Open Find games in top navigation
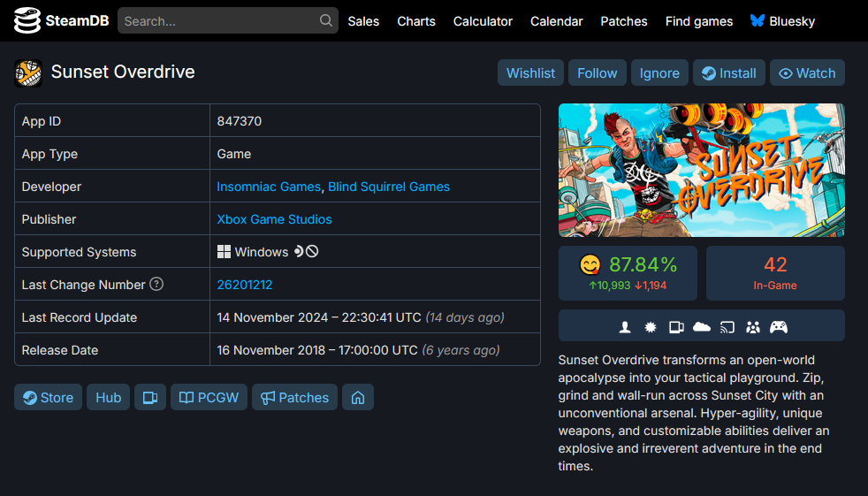The image size is (868, 496). pos(699,21)
